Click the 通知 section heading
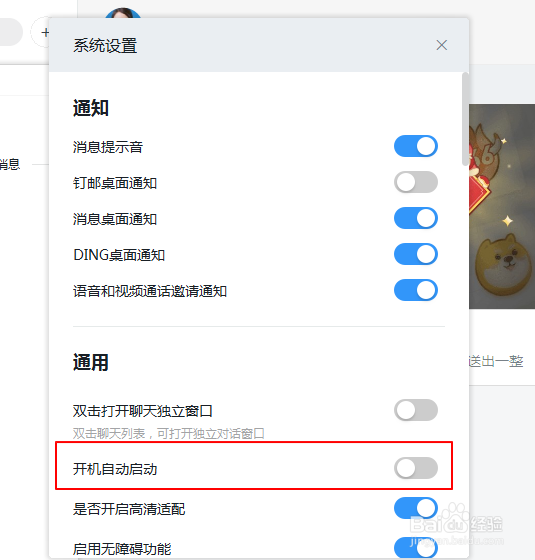Image resolution: width=535 pixels, height=560 pixels. pyautogui.click(x=91, y=108)
